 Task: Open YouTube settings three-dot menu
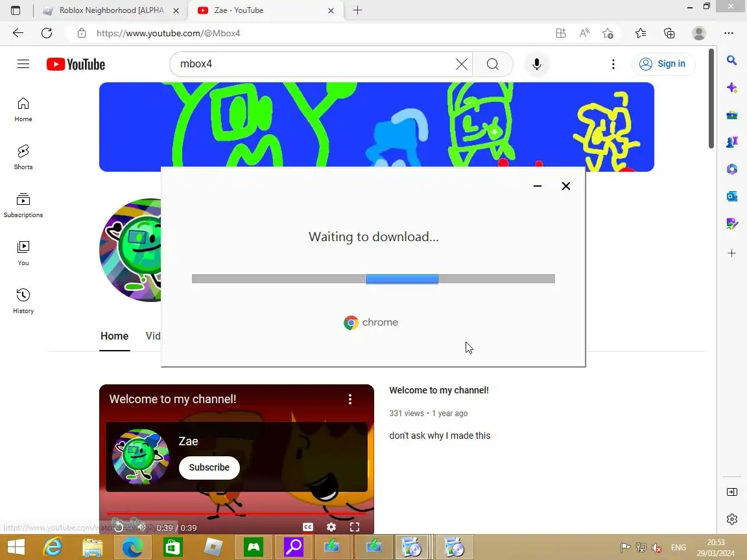(x=613, y=64)
